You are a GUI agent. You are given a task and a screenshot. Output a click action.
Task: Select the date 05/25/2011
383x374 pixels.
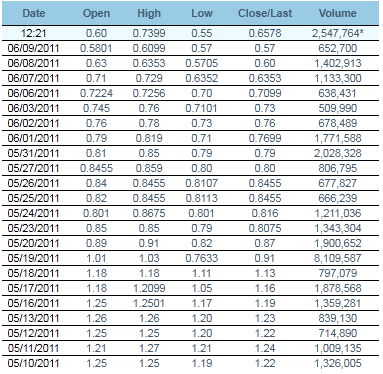pyautogui.click(x=33, y=198)
